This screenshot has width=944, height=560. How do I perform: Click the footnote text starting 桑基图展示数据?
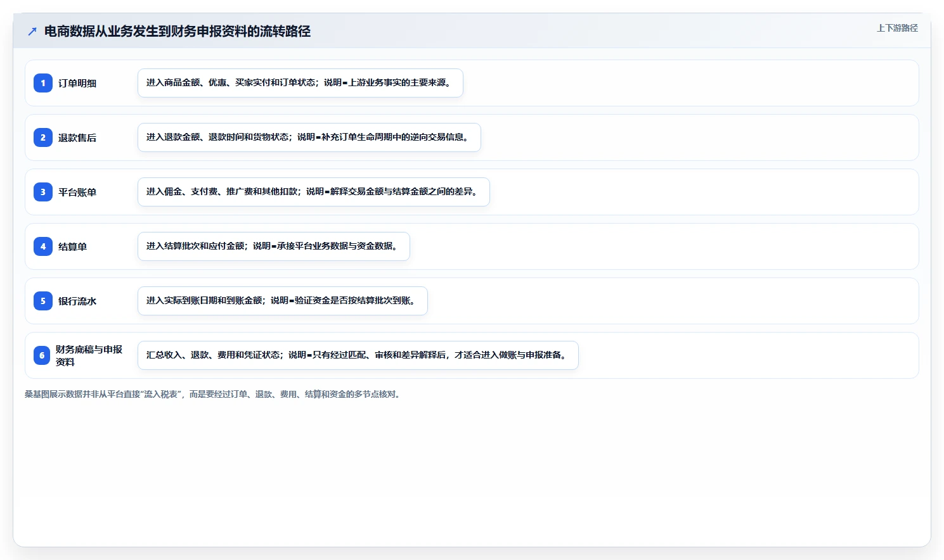coord(214,394)
